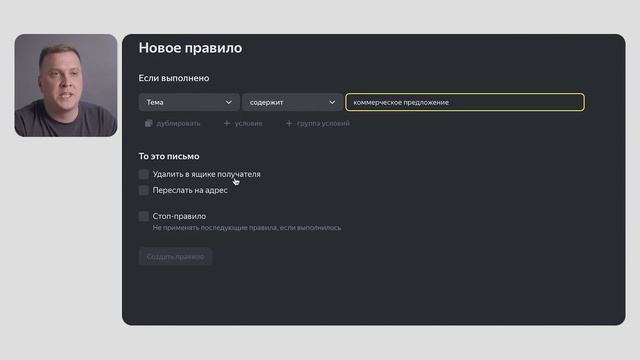Check Удалить в ящике получателя
The image size is (640, 360).
pyautogui.click(x=144, y=174)
